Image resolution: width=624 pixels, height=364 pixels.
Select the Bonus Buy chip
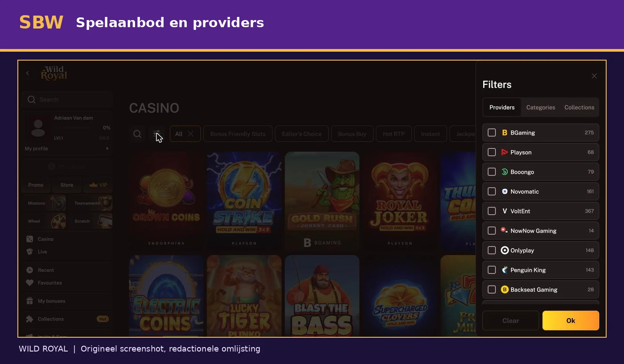pyautogui.click(x=352, y=134)
